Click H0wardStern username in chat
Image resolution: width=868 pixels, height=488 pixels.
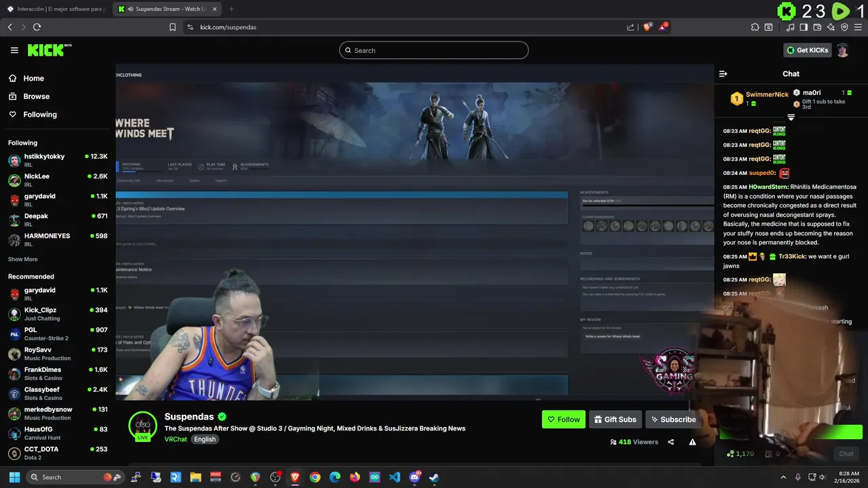click(768, 187)
